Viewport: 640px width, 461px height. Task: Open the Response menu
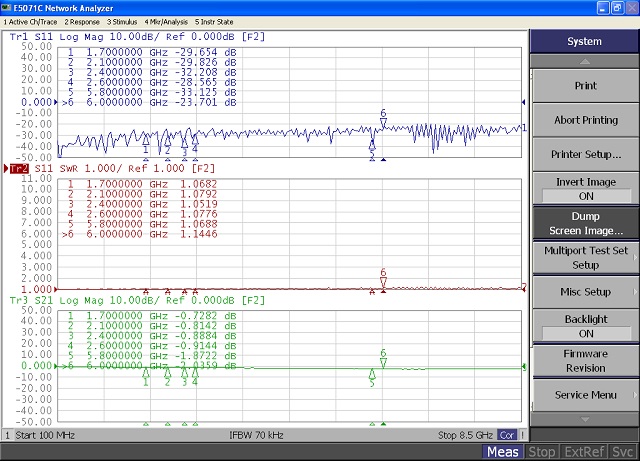click(82, 22)
